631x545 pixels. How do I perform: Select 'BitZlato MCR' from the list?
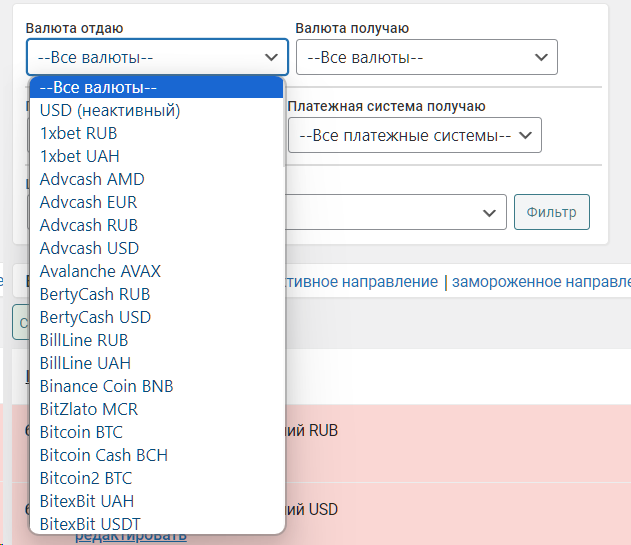point(89,409)
